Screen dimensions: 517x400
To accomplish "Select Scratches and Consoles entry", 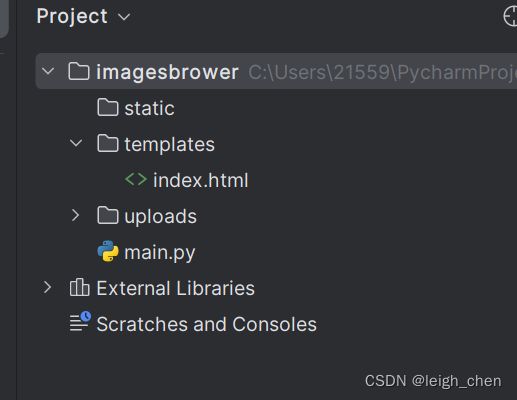I will 206,324.
